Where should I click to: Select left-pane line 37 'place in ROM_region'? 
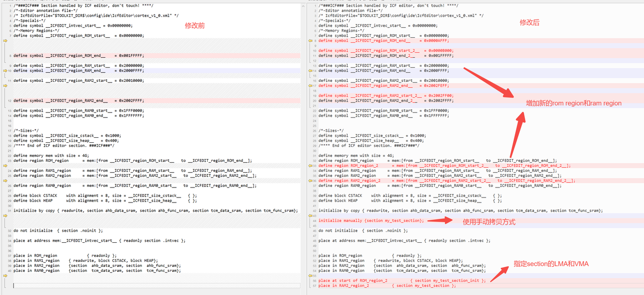65,255
